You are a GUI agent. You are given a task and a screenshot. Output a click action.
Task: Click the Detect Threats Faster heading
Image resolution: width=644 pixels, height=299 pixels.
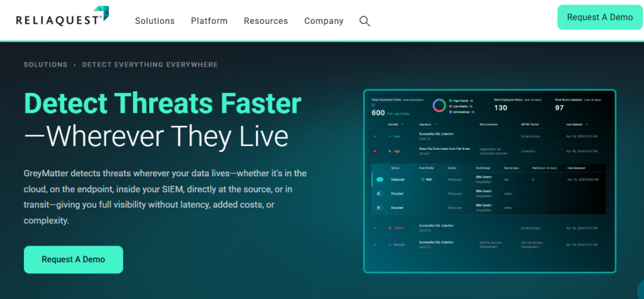click(163, 103)
